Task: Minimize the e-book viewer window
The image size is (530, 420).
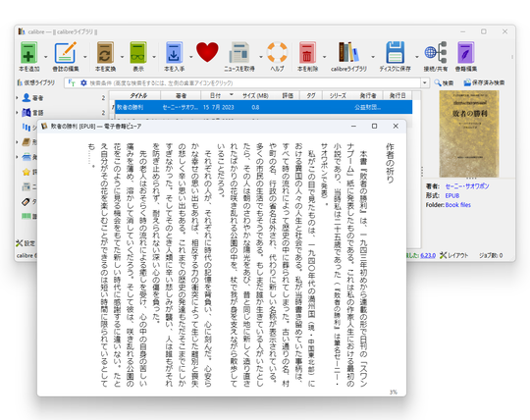Action: [353, 126]
